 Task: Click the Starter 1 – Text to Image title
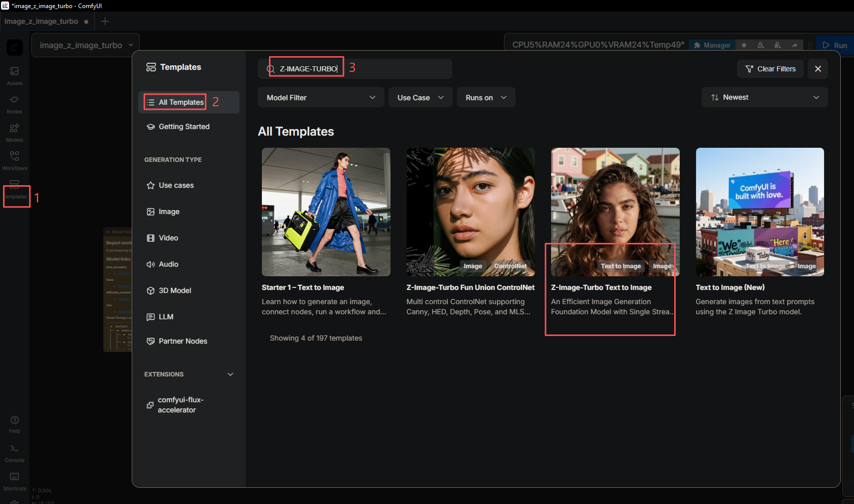pyautogui.click(x=303, y=287)
